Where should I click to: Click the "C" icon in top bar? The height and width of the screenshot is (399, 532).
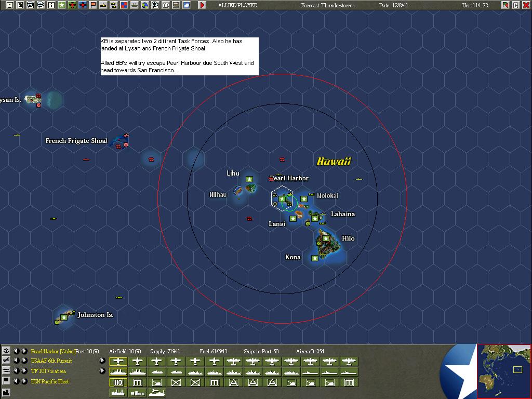516,5
